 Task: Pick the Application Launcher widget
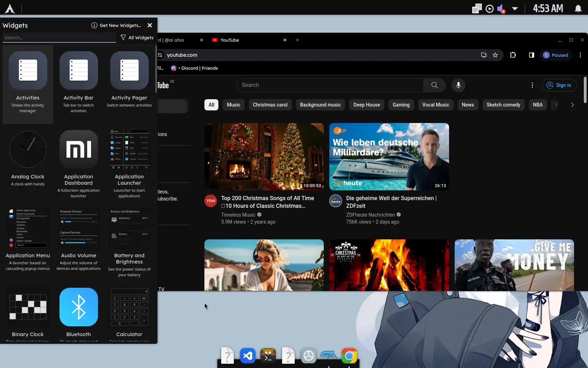pyautogui.click(x=129, y=163)
